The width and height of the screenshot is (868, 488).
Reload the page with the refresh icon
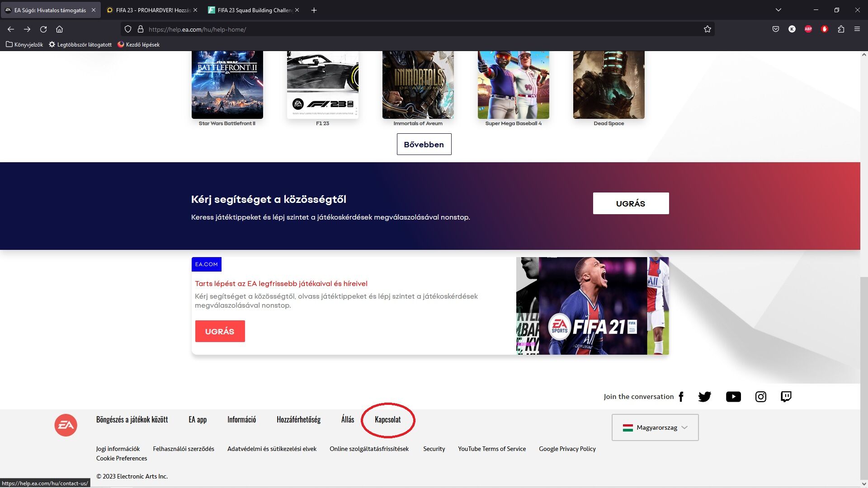(x=43, y=29)
